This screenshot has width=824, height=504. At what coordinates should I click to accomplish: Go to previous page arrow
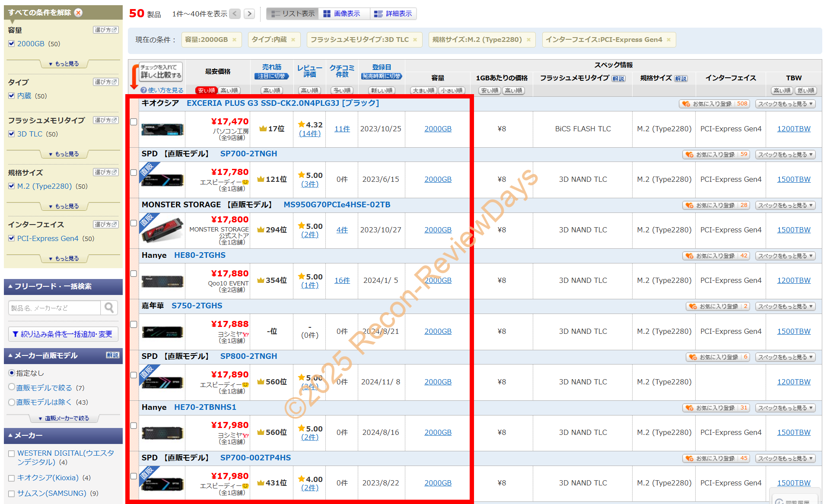[x=235, y=14]
